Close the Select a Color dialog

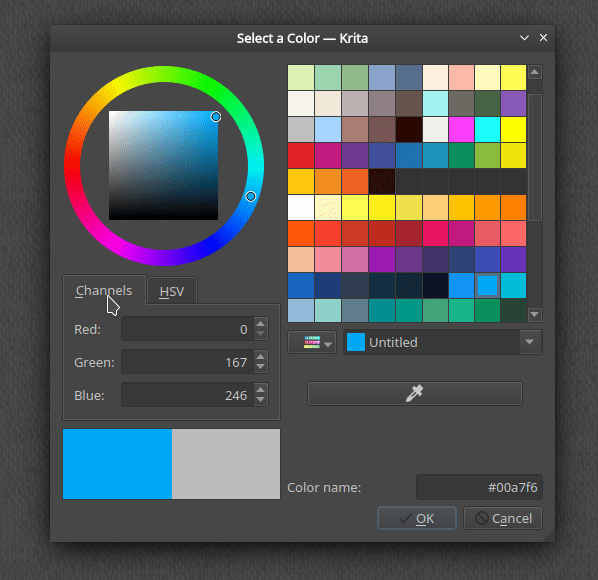(543, 37)
